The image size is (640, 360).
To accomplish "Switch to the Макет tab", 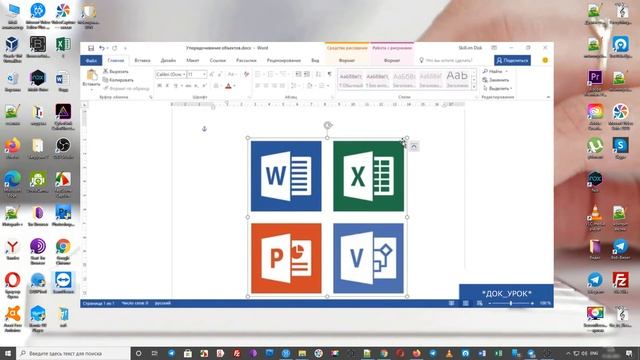I will pos(193,60).
